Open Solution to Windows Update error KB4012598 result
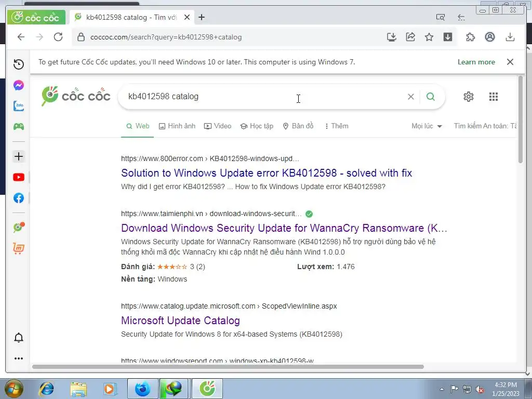 [x=267, y=173]
